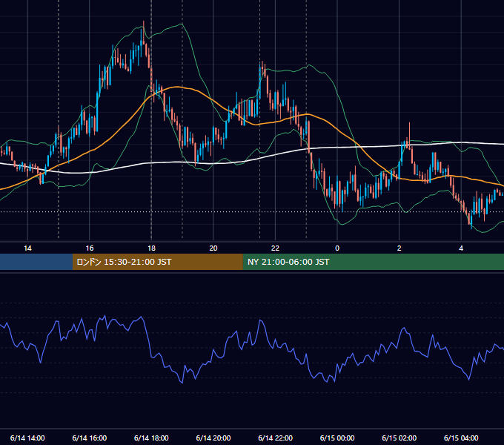This screenshot has height=445, width=504.
Task: Click the 14 hour label on price chart axis
Action: 27,248
